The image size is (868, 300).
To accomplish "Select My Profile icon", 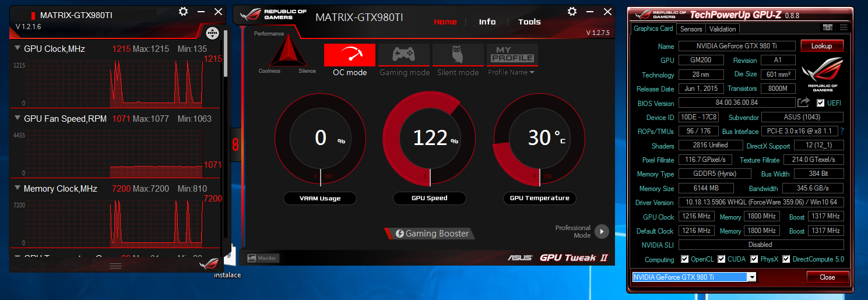I will [x=512, y=55].
